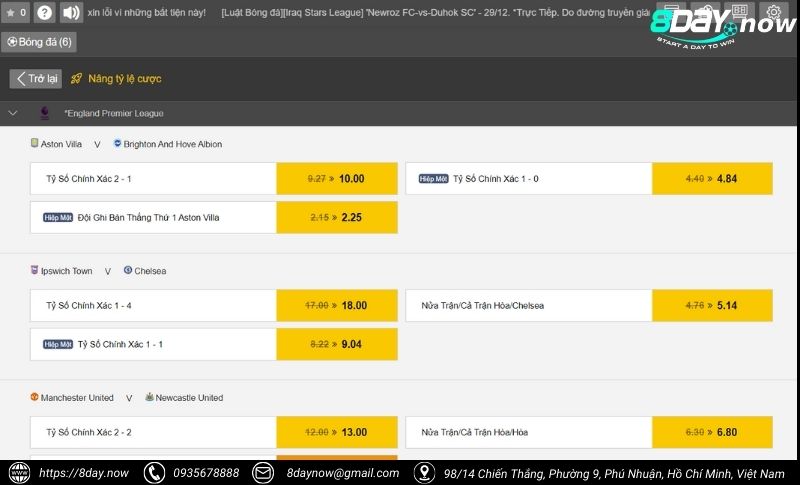Choose 5.14 odds for Hòa/Chelsea half-time/full-time
Viewport: 800px width, 485px height.
711,306
